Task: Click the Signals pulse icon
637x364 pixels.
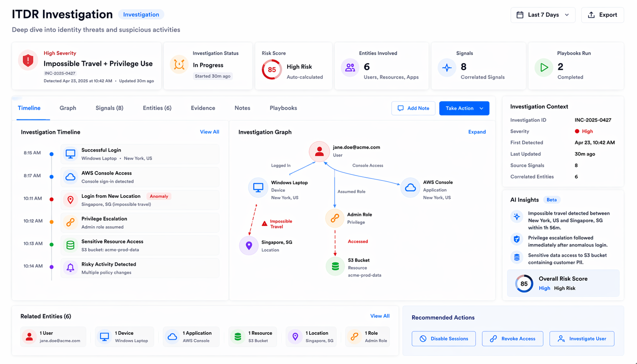Action: [x=447, y=68]
